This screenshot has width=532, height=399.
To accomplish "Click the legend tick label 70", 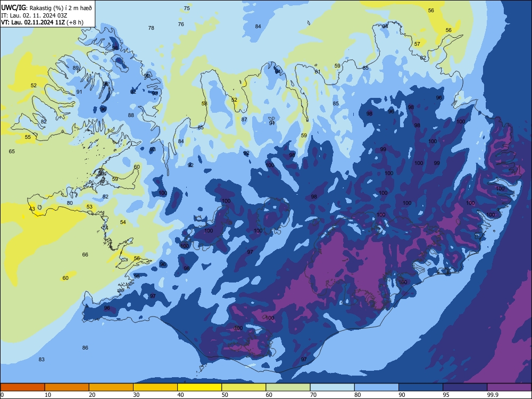I will (x=313, y=395).
